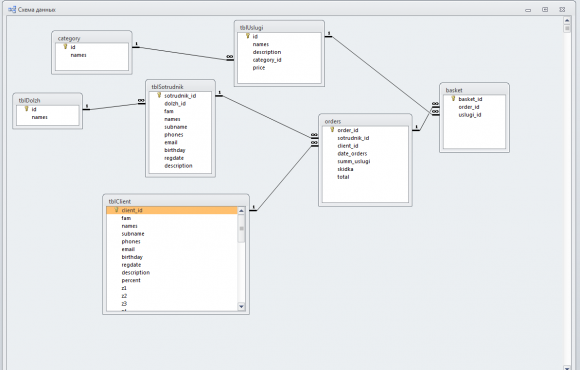The image size is (580, 370).
Task: Select the dolzh_id field in tblSotrudnik
Action: pos(175,104)
